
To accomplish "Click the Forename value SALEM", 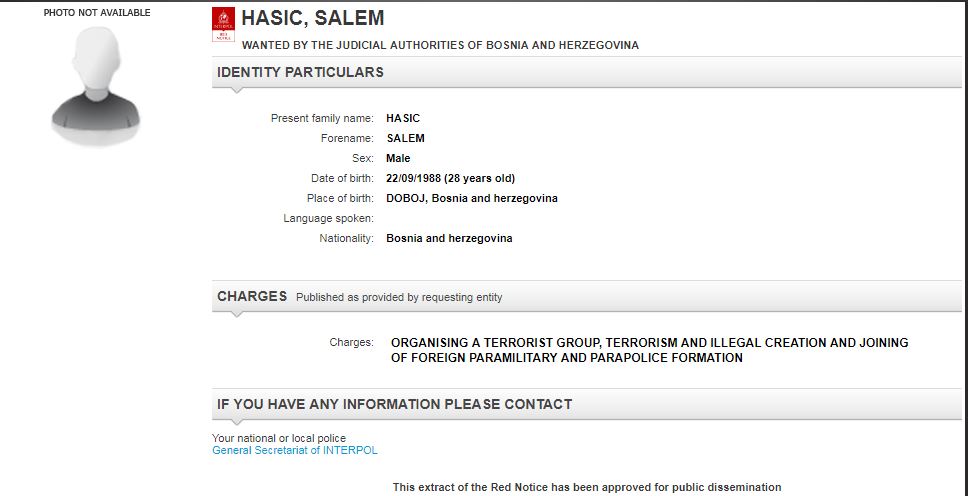I will 405,138.
